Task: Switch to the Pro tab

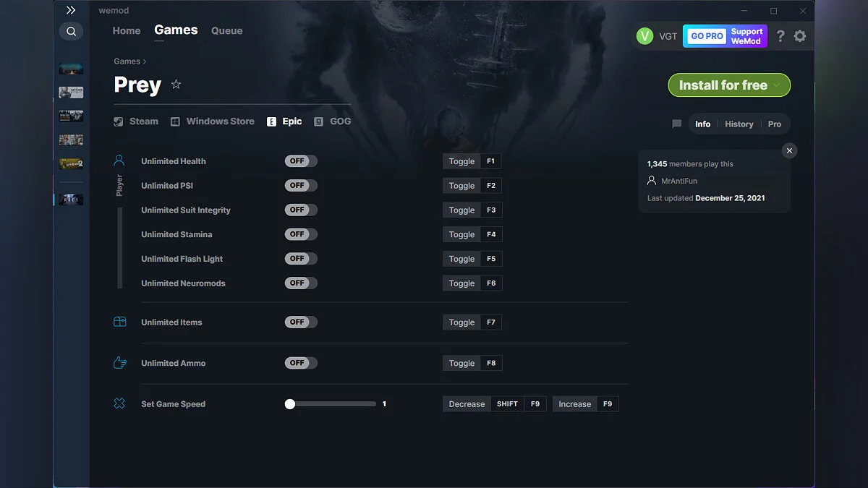Action: point(775,124)
